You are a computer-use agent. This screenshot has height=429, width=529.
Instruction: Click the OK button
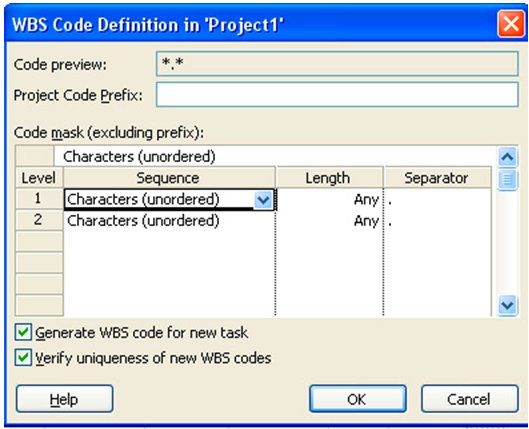click(357, 399)
